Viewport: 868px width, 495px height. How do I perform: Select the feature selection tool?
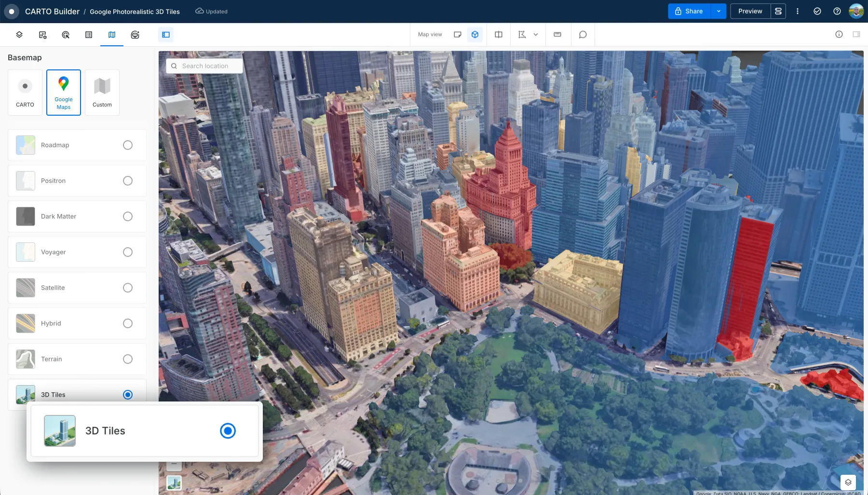522,35
